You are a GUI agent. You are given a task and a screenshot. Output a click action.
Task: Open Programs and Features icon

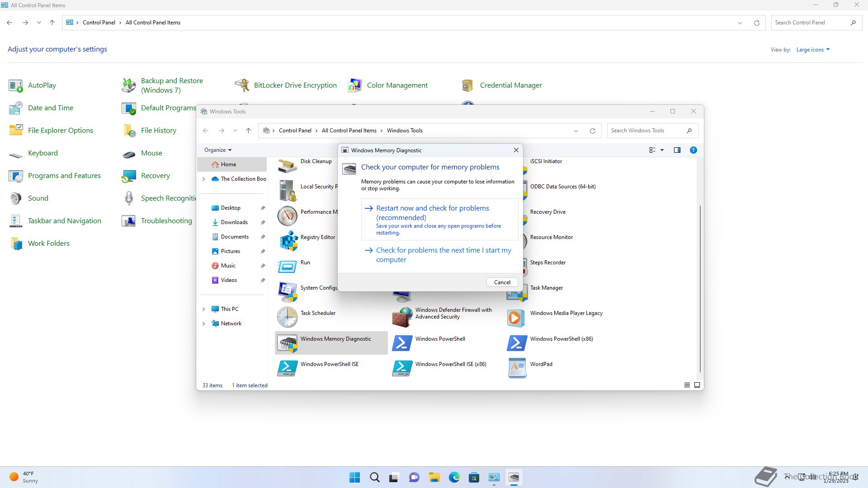[16, 175]
